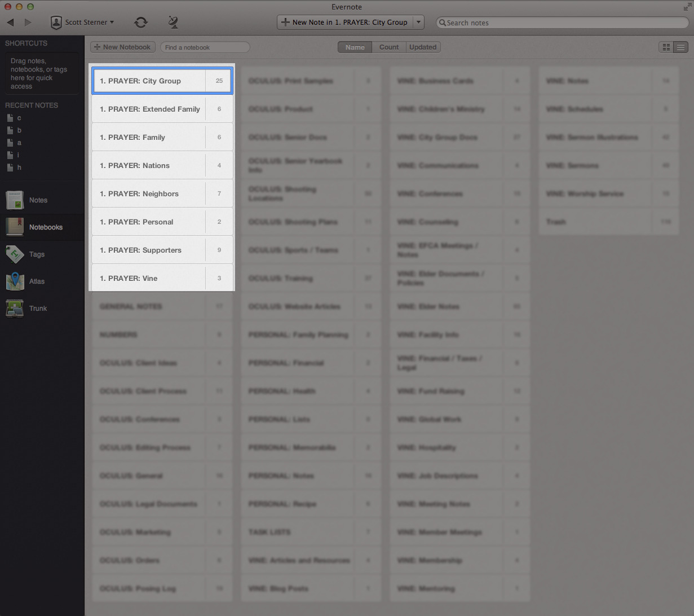
Task: Select notebook 1. PRAYER: Neighbors
Action: tap(162, 193)
